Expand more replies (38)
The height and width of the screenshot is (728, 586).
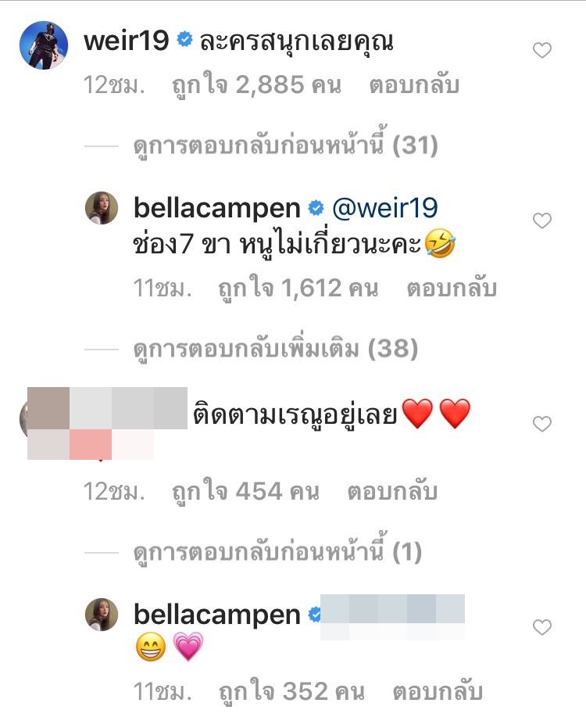click(x=276, y=349)
